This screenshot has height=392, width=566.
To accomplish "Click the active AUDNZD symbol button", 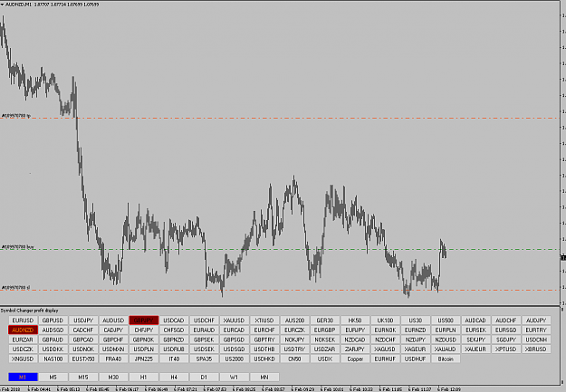I will [x=23, y=330].
